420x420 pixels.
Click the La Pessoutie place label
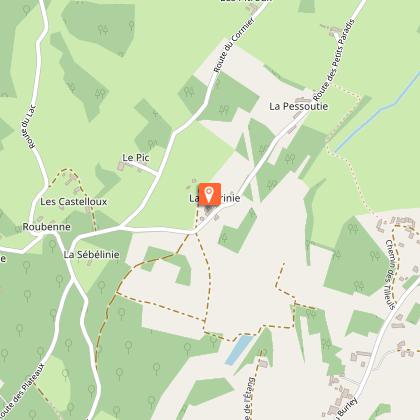click(x=299, y=106)
